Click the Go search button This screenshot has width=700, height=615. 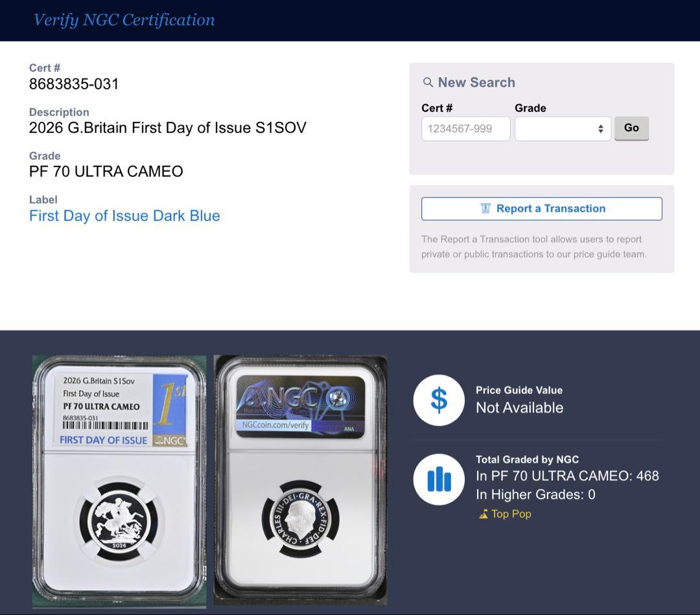pos(631,128)
